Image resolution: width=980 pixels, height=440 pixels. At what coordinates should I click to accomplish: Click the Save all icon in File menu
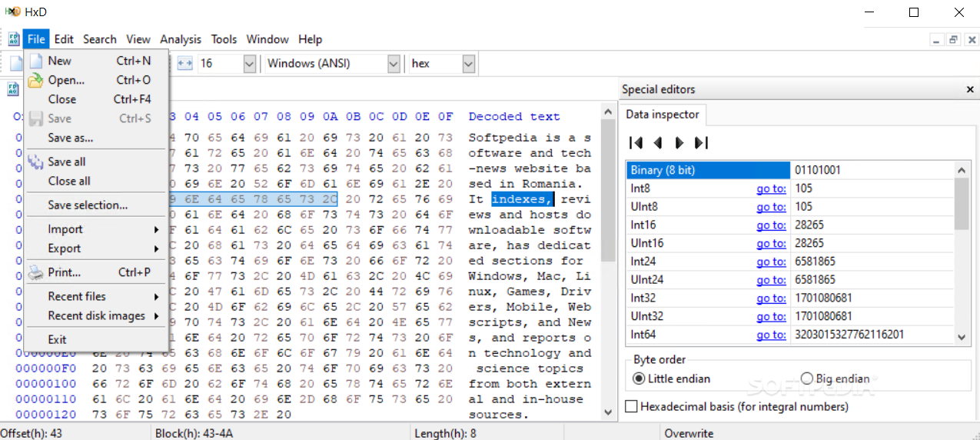point(35,162)
